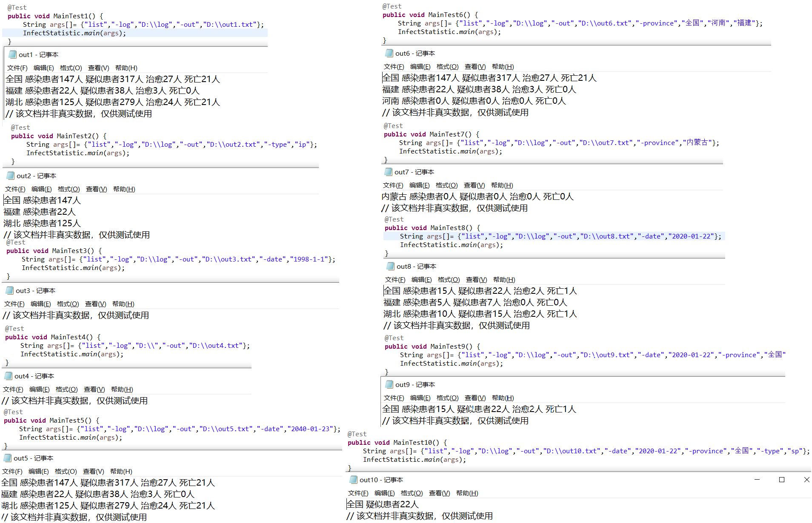
Task: Click the '湖北 感染患者125人' line in out2 Notepad
Action: point(42,224)
